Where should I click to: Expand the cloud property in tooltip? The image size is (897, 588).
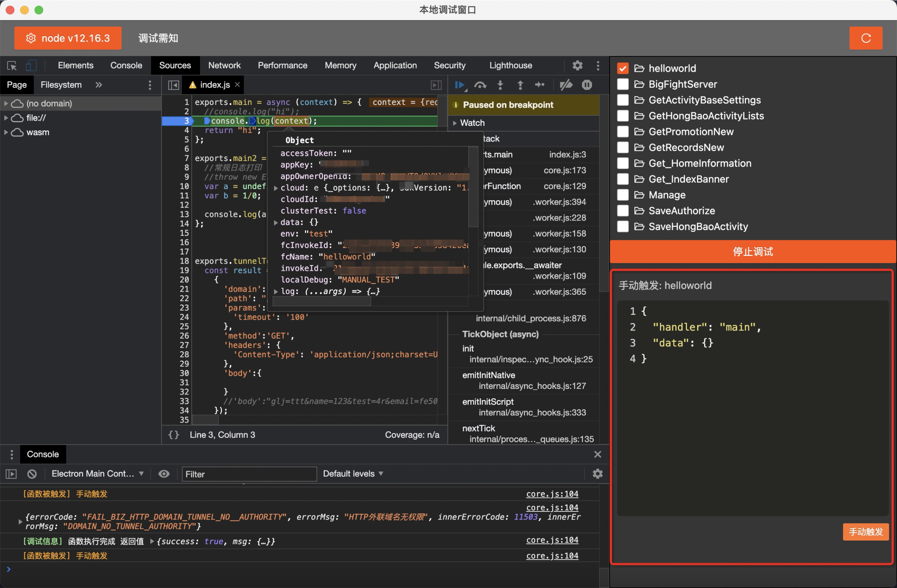coord(276,188)
